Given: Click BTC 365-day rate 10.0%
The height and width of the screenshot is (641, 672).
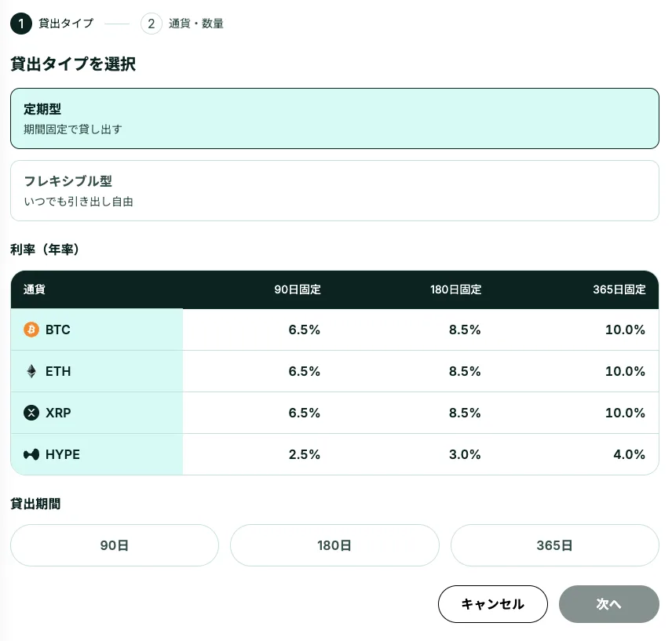Looking at the screenshot, I should (x=625, y=330).
